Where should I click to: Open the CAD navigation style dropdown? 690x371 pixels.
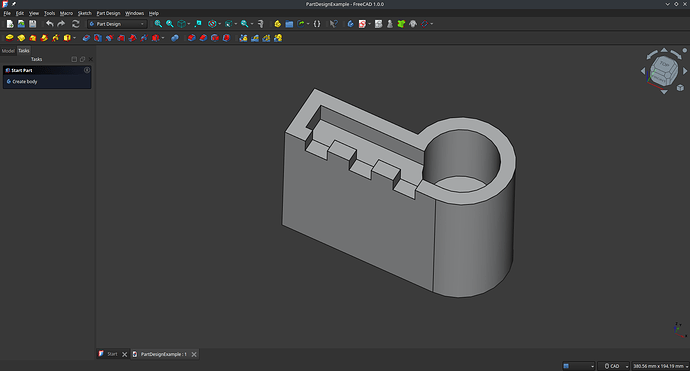[615, 366]
